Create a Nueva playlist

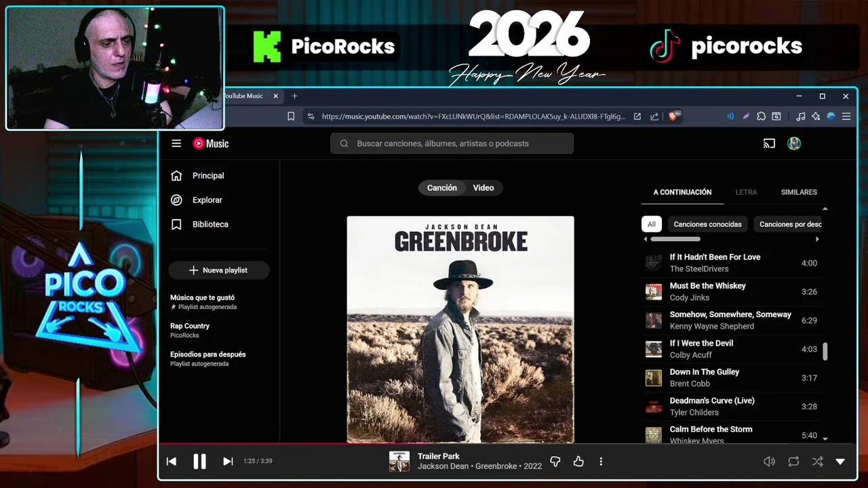coord(219,270)
